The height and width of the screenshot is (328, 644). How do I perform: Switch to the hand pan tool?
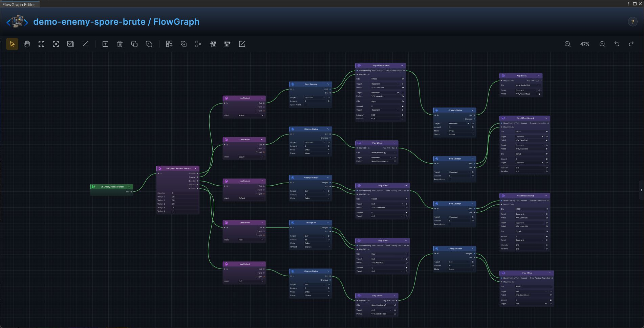27,44
